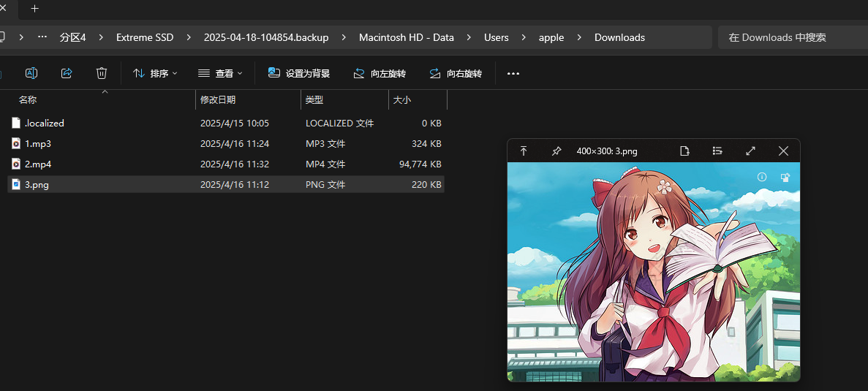Click 向右旋转 rotate right button
Screen dimensions: 868x391
click(456, 73)
